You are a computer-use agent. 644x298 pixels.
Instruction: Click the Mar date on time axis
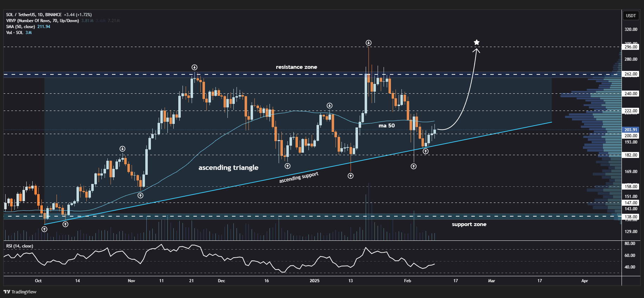tap(491, 281)
